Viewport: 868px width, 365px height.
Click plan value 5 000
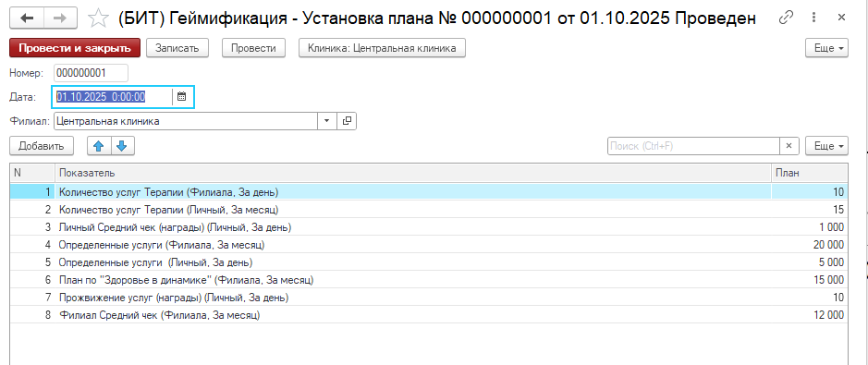coord(831,262)
